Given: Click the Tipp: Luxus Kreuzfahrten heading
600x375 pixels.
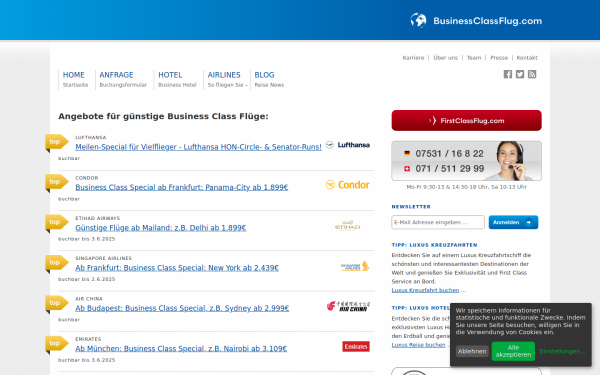Looking at the screenshot, I should pyautogui.click(x=434, y=245).
